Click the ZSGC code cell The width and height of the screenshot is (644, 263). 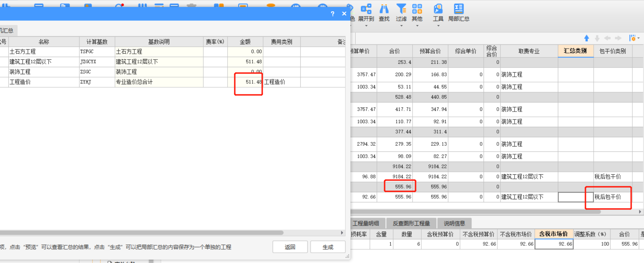point(97,72)
